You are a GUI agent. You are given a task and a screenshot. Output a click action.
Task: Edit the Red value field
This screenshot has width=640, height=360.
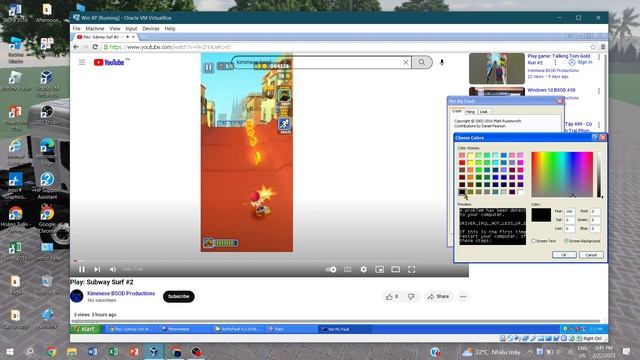[595, 211]
